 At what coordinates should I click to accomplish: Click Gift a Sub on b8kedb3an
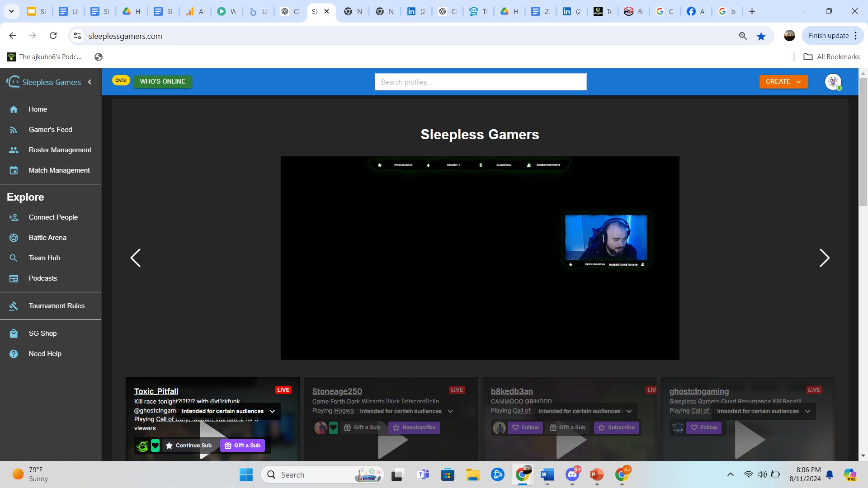click(x=567, y=427)
